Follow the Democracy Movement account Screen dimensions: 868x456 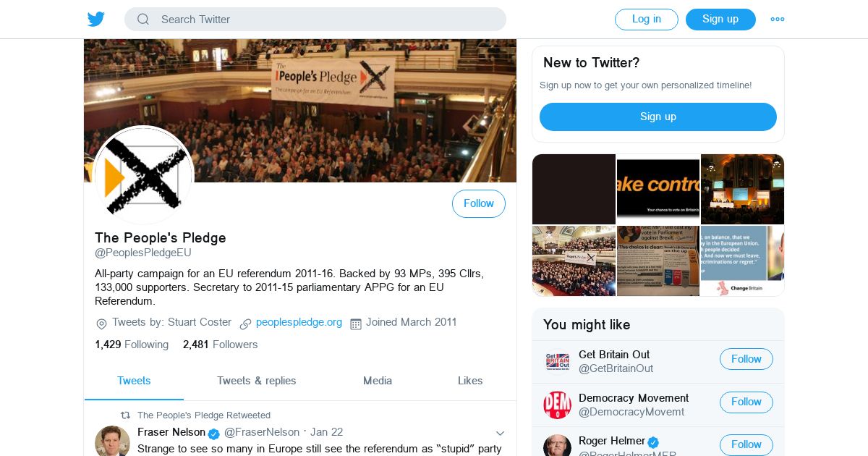point(746,402)
